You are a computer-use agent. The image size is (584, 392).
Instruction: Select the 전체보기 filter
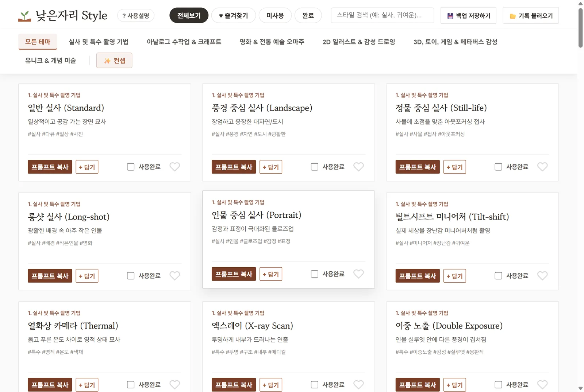[x=189, y=15]
